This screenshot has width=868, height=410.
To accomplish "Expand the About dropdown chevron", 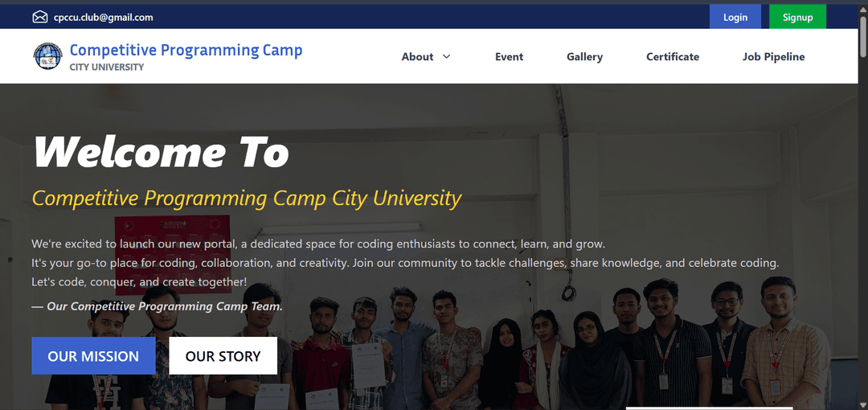I will pos(447,56).
